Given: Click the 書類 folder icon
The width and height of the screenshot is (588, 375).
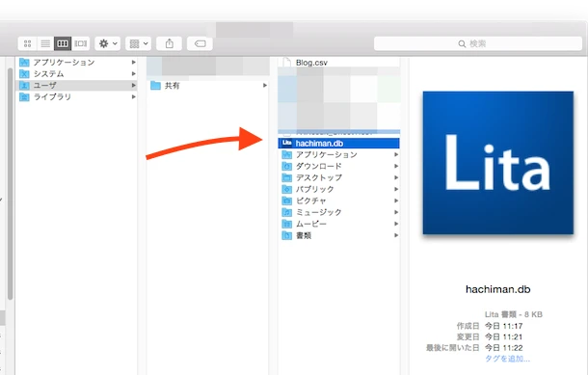Looking at the screenshot, I should pos(287,235).
